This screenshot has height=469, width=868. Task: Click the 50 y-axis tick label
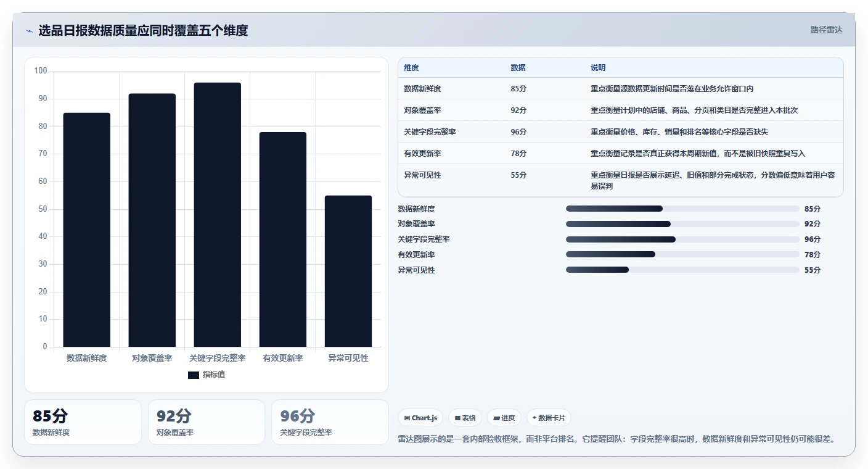pyautogui.click(x=43, y=209)
